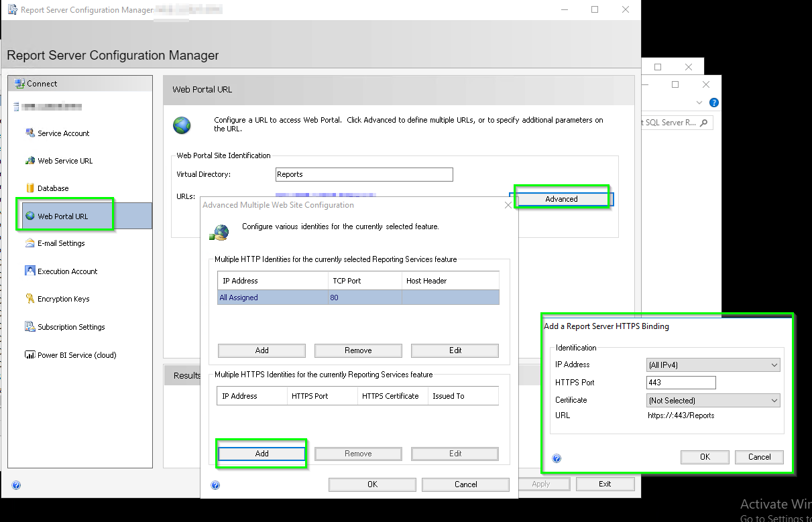Viewport: 812px width, 522px height.
Task: Click the search box in the background window
Action: pyautogui.click(x=677, y=123)
